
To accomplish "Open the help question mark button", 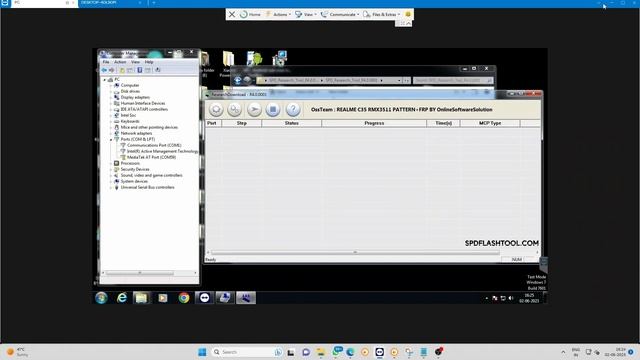I will 293,109.
